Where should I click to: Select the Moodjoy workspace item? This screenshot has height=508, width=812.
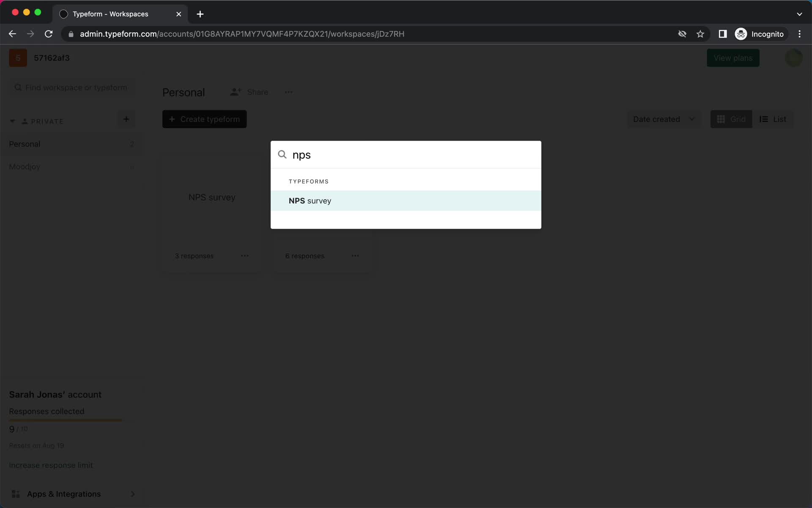(x=25, y=166)
